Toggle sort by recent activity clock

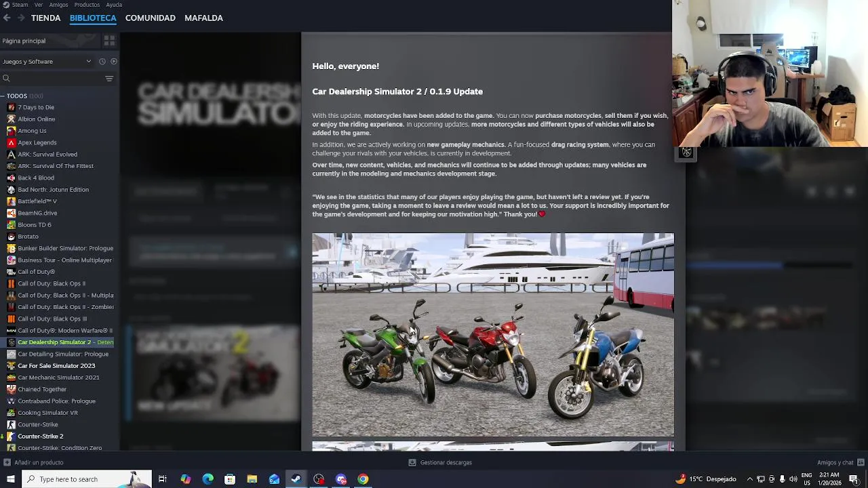click(102, 62)
